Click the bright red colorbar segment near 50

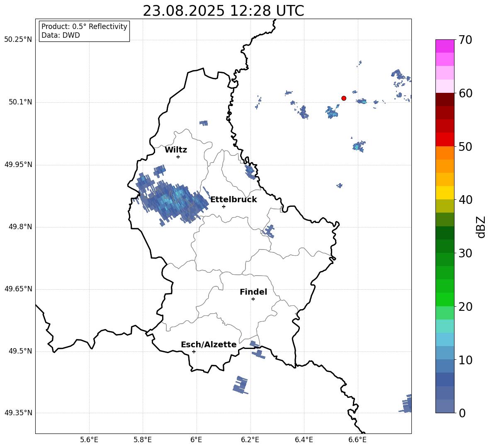tap(445, 140)
